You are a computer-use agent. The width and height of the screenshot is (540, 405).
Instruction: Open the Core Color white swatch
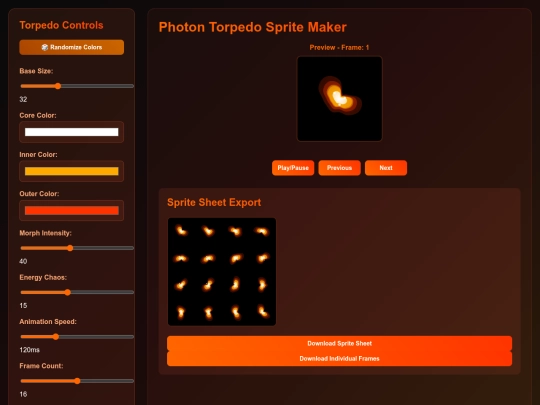point(72,132)
